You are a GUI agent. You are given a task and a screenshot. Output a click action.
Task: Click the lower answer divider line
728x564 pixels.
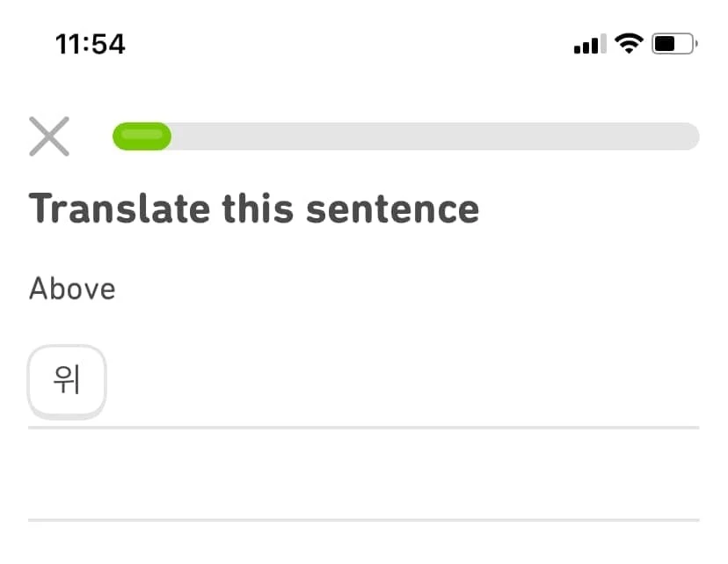tap(364, 520)
